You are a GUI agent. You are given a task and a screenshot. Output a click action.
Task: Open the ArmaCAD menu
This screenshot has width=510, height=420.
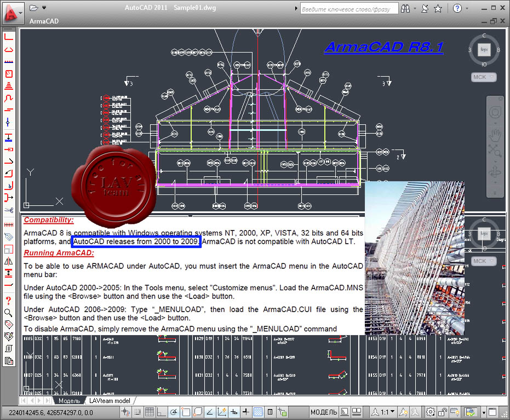pyautogui.click(x=44, y=21)
